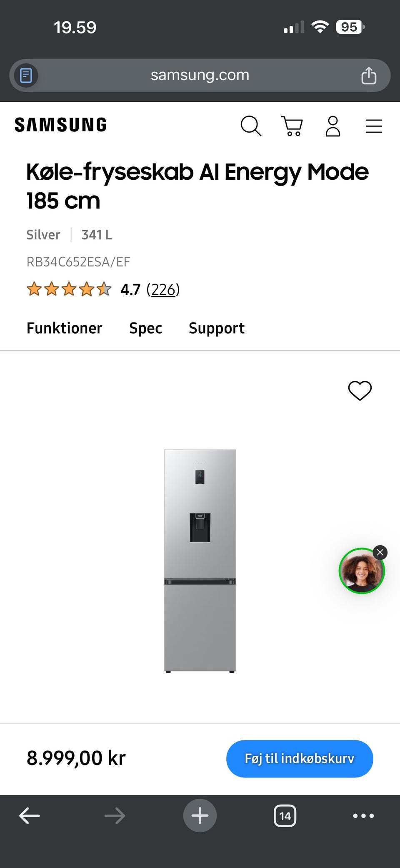Dismiss the chat assistant with the X
This screenshot has width=400, height=868.
[380, 552]
